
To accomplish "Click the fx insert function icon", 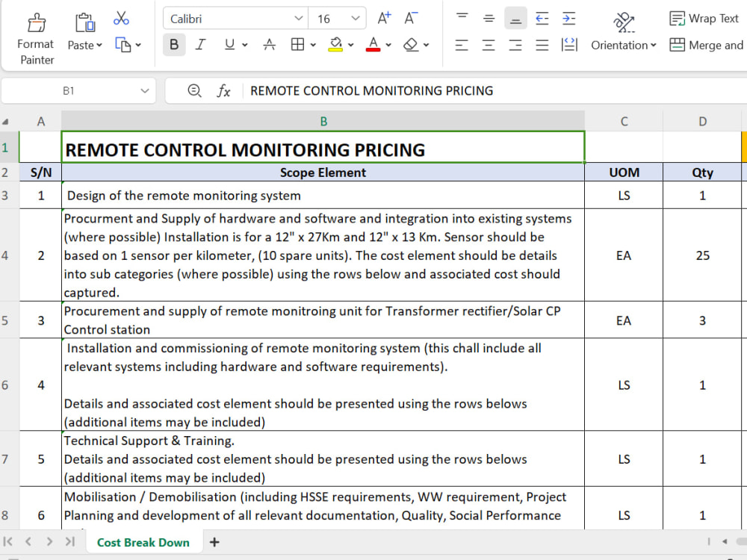I will (x=223, y=90).
